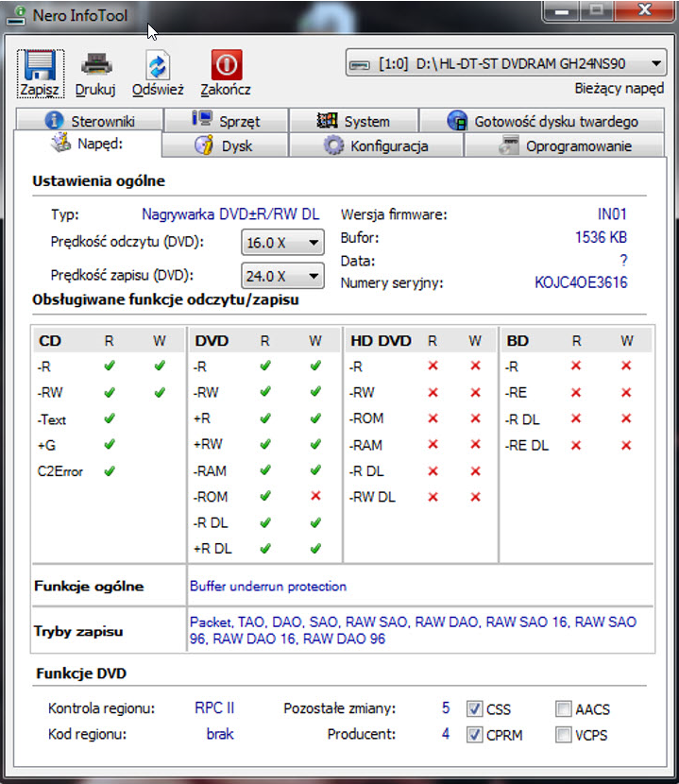The width and height of the screenshot is (679, 784).
Task: Click the CD -Text row label
Action: pos(52,419)
